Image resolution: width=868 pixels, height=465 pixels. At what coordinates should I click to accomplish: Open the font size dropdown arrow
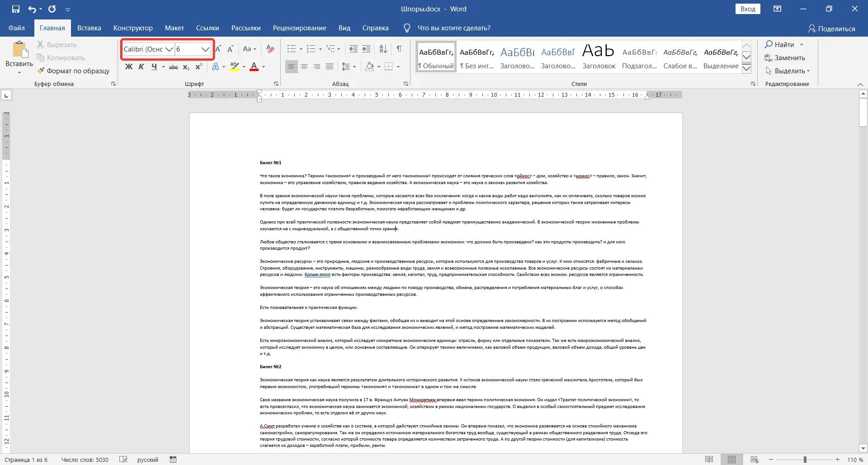tap(205, 49)
